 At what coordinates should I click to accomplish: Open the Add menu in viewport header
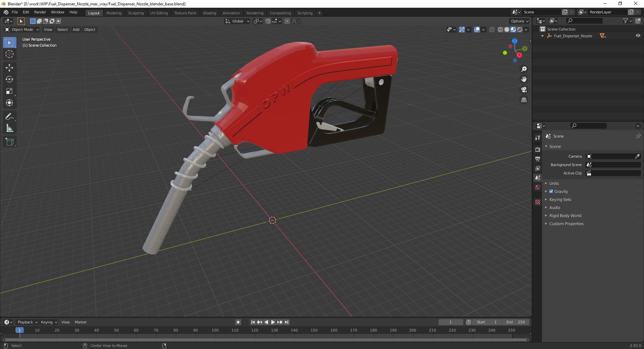point(76,30)
